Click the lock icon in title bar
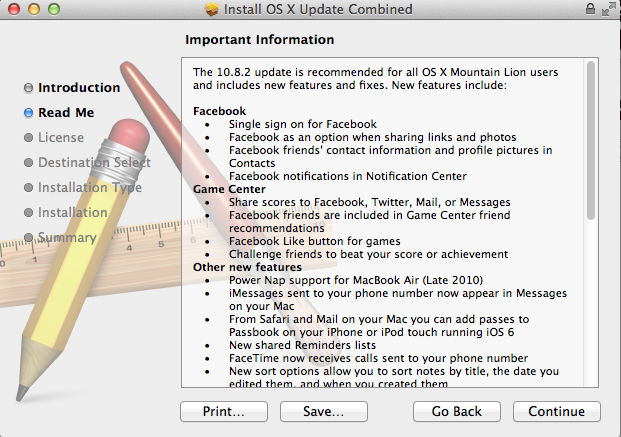 pyautogui.click(x=590, y=8)
